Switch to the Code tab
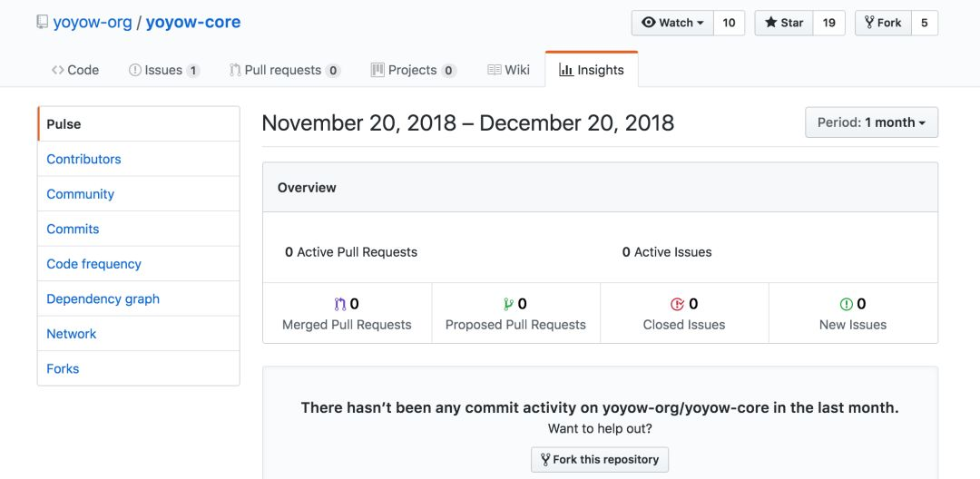This screenshot has height=479, width=980. point(75,70)
